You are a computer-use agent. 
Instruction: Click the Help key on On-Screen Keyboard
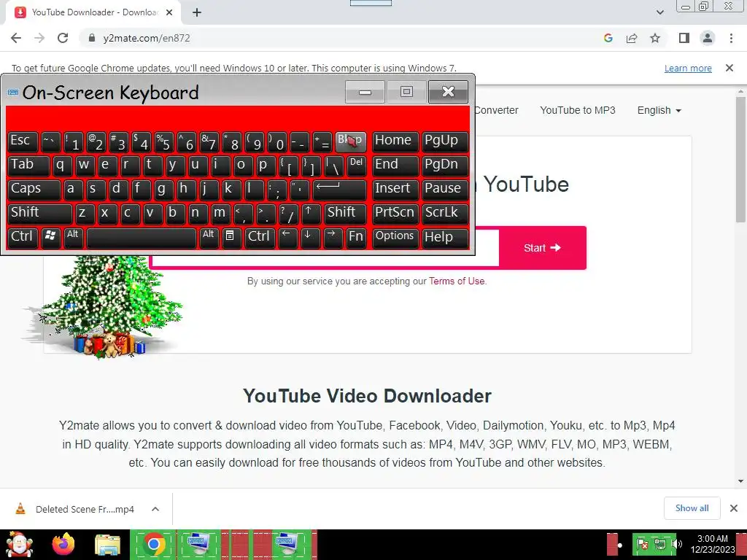click(x=445, y=237)
